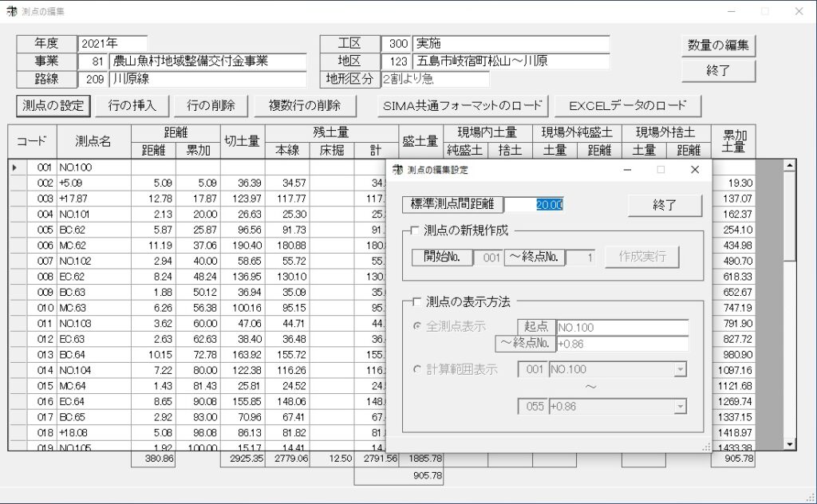Click the 標準測点間距離 label button
Viewport: 817px width, 504px height.
point(452,204)
